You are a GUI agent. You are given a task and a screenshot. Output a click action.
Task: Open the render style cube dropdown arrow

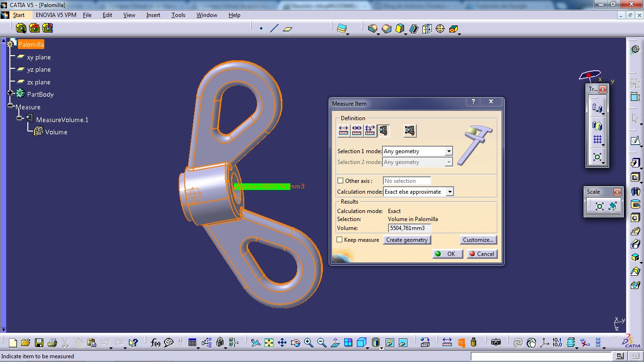pos(368,347)
